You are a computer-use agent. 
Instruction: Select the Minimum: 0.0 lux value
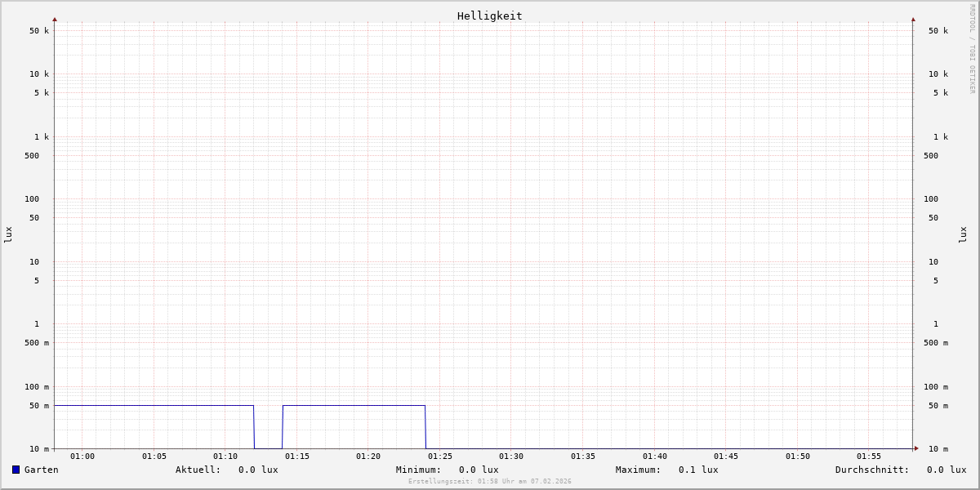tap(448, 470)
